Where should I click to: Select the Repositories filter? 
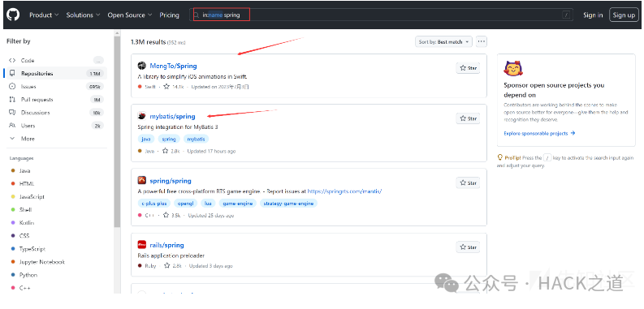point(56,74)
